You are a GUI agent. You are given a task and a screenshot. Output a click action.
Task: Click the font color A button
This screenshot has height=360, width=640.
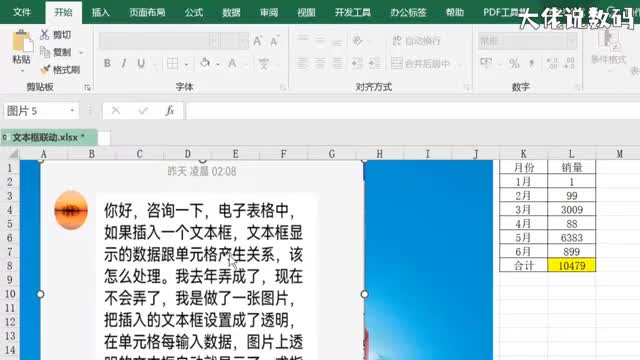(232, 63)
